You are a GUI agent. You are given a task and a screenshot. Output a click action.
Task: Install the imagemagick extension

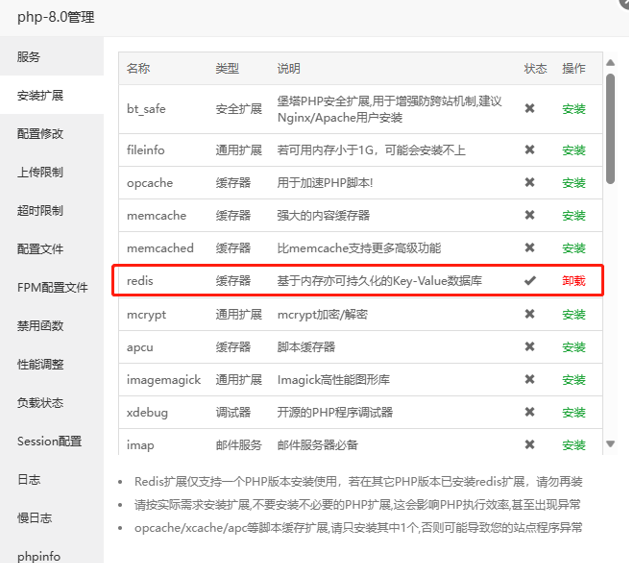(574, 380)
